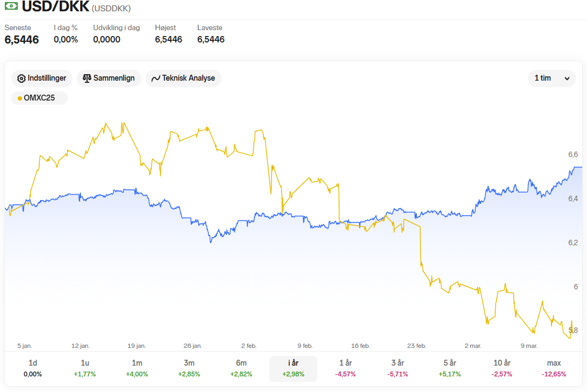
Task: Click the 16 feb. date axis label
Action: [x=361, y=346]
